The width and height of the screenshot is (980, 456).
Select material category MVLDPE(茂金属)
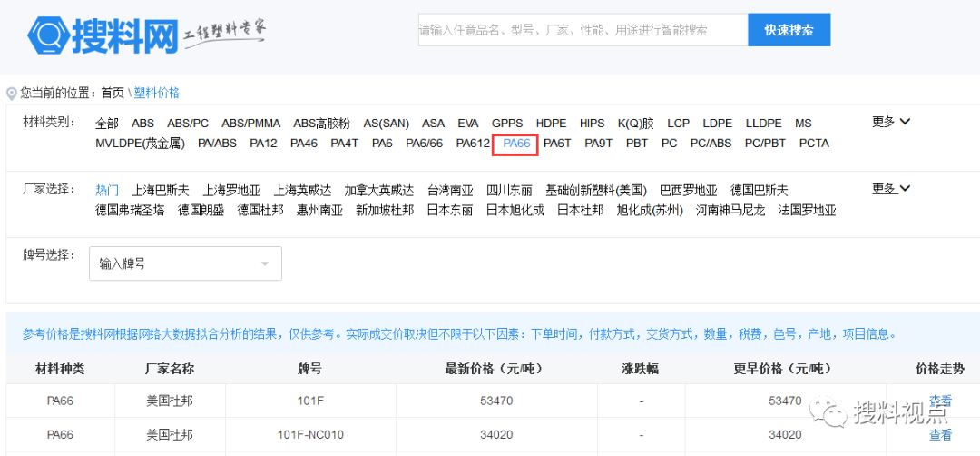140,144
